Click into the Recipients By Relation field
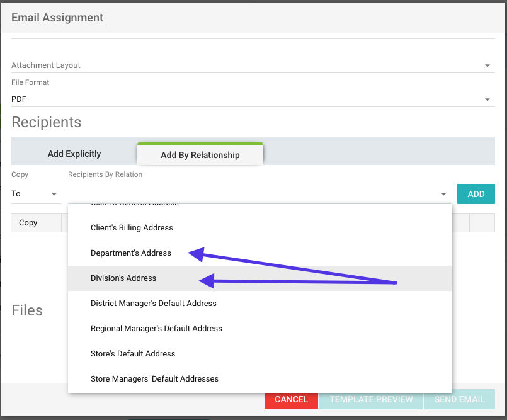507x420 pixels. tap(252, 194)
